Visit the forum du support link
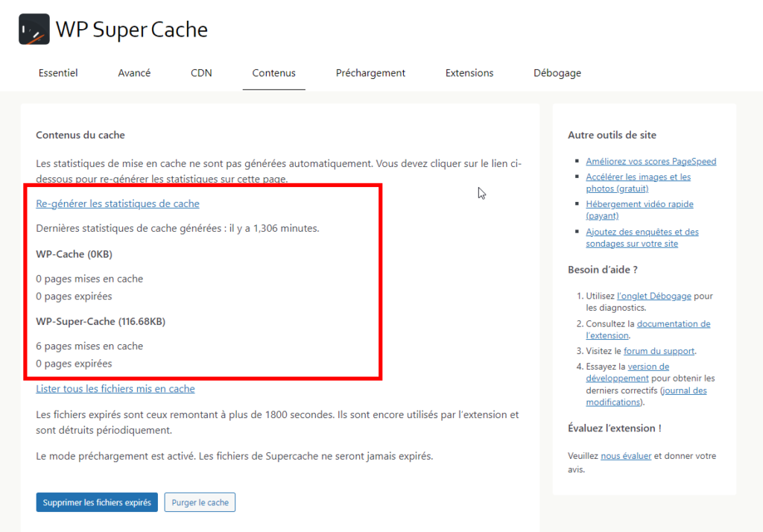 [x=659, y=351]
